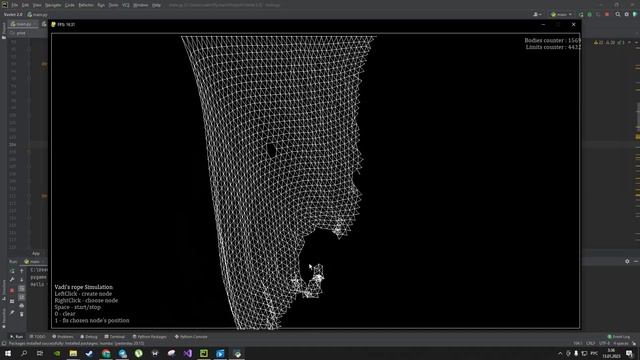This screenshot has width=640, height=360.
Task: Click the Bodies counter text
Action: click(553, 40)
